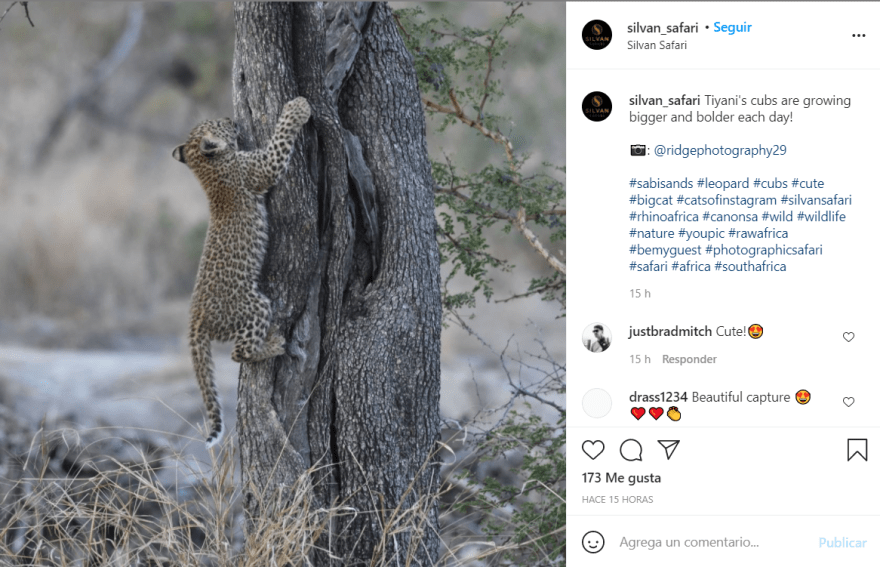Click the leopard cub photo
Screen dimensions: 880x567
point(283,283)
